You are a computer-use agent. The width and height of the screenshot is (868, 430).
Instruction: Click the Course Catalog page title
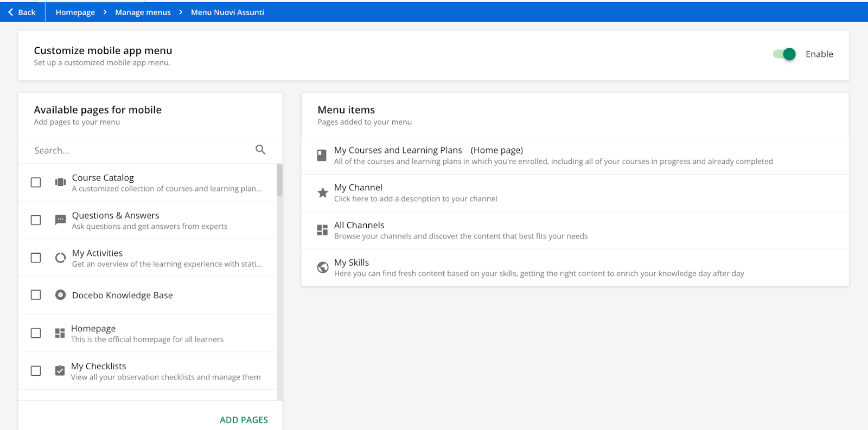(103, 177)
